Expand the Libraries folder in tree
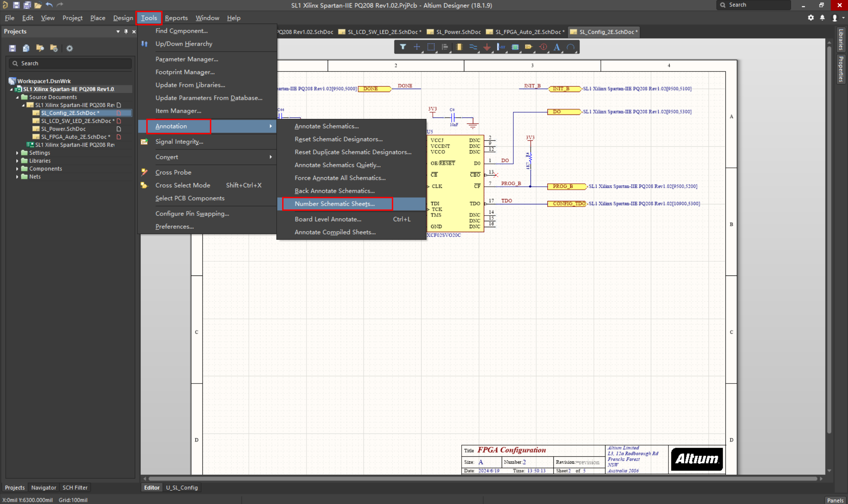 click(x=17, y=161)
